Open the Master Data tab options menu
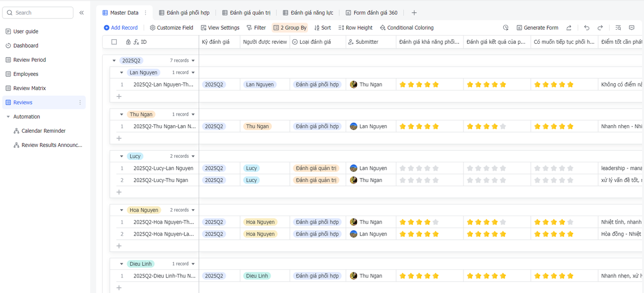 (x=146, y=13)
